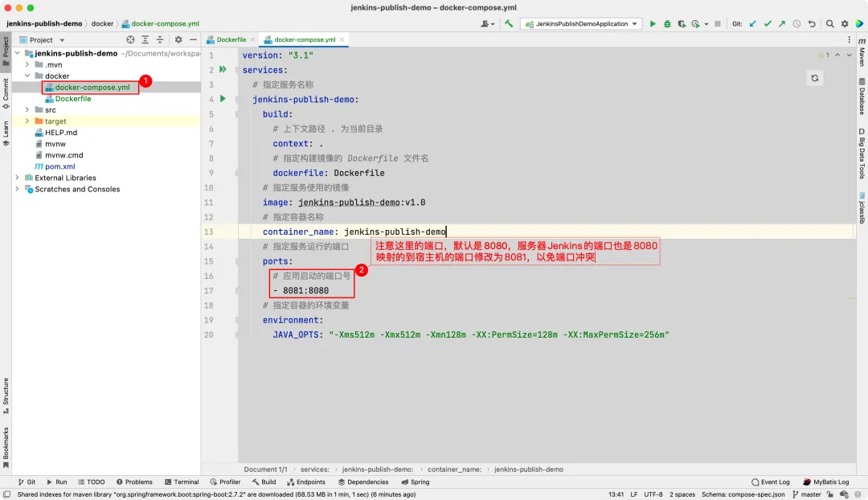The width and height of the screenshot is (868, 500).
Task: Rollback changes with the undo arrow icon
Action: 812,24
